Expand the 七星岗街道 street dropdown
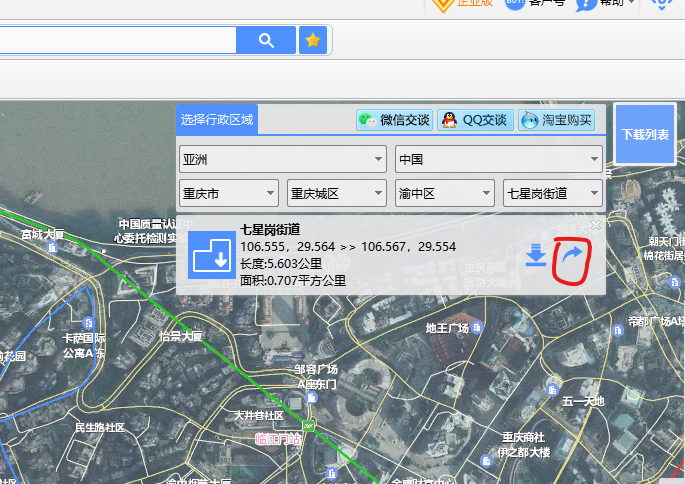The image size is (685, 484). pyautogui.click(x=553, y=193)
